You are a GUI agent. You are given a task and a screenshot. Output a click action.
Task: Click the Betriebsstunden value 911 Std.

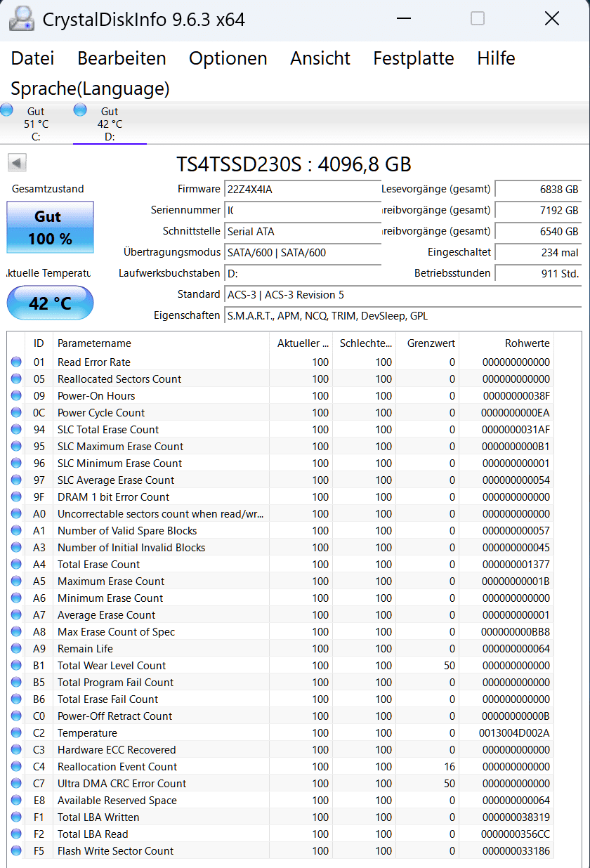coord(538,273)
